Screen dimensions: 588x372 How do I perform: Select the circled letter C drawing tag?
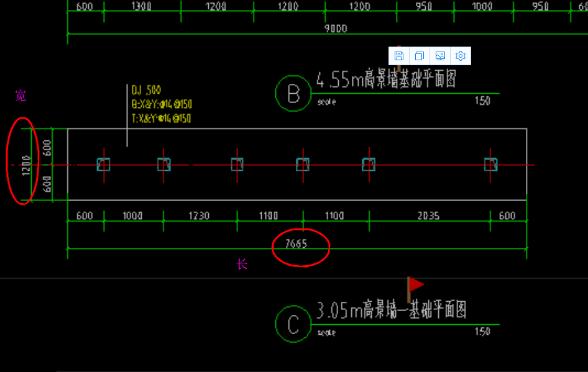293,324
